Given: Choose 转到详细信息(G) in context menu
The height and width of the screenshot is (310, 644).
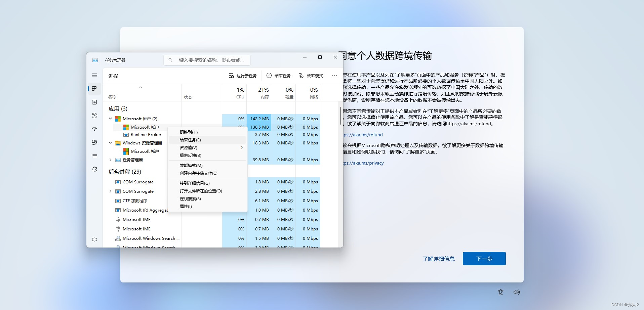Looking at the screenshot, I should pos(208,183).
